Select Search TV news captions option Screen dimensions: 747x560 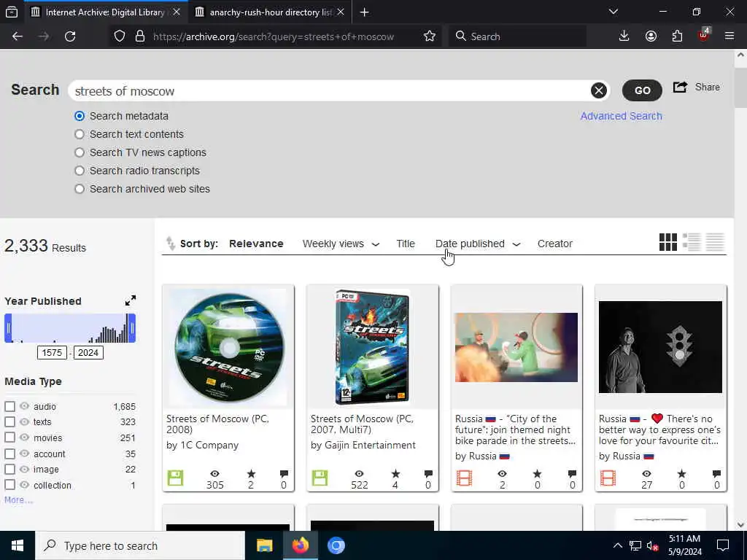pos(80,152)
